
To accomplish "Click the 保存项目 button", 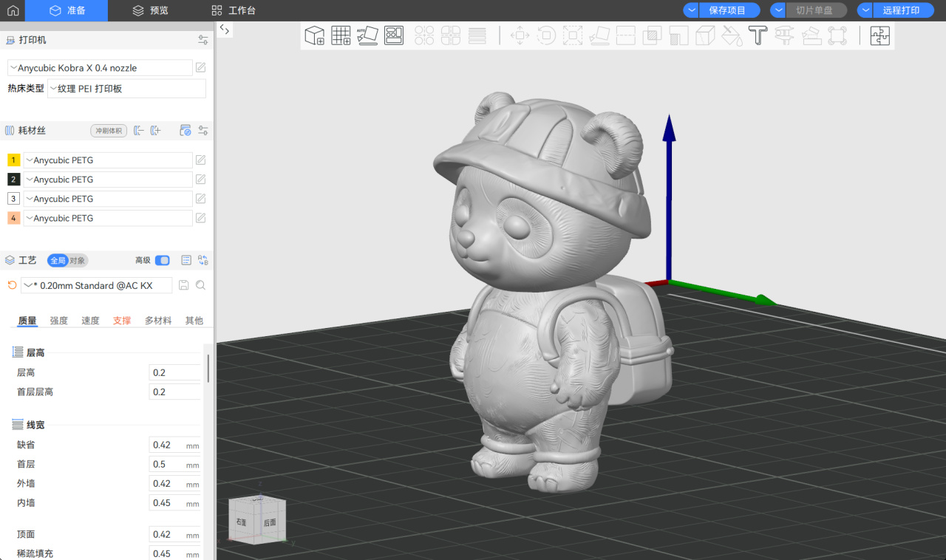I will point(729,10).
